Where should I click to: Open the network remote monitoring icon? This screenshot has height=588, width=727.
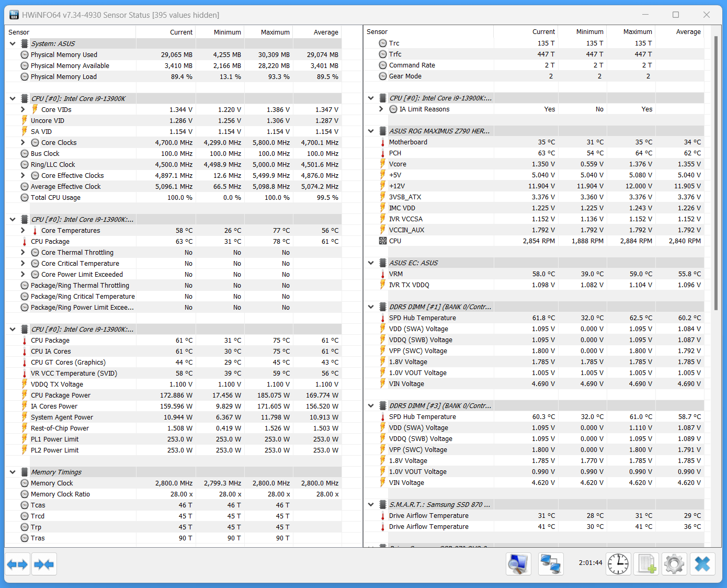click(x=551, y=564)
